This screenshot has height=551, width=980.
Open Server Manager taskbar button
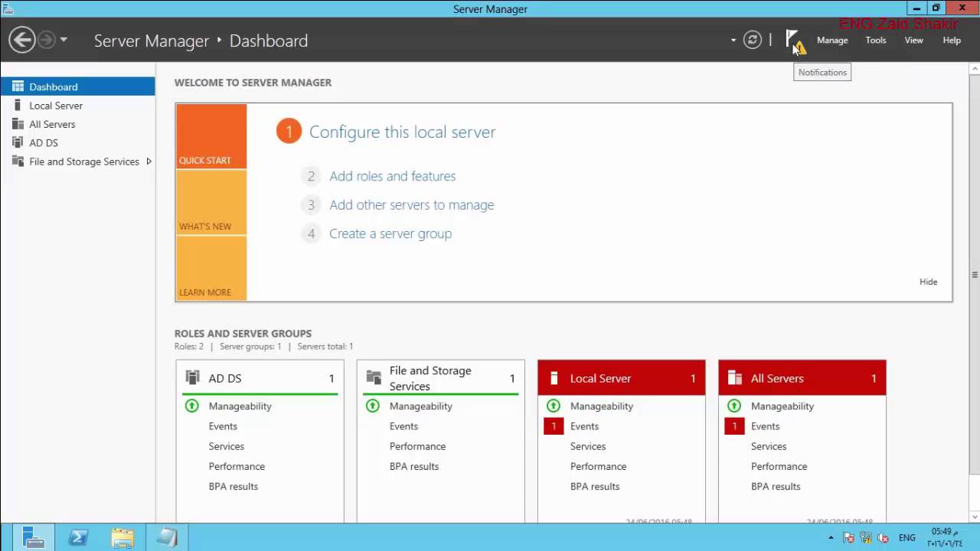(33, 537)
